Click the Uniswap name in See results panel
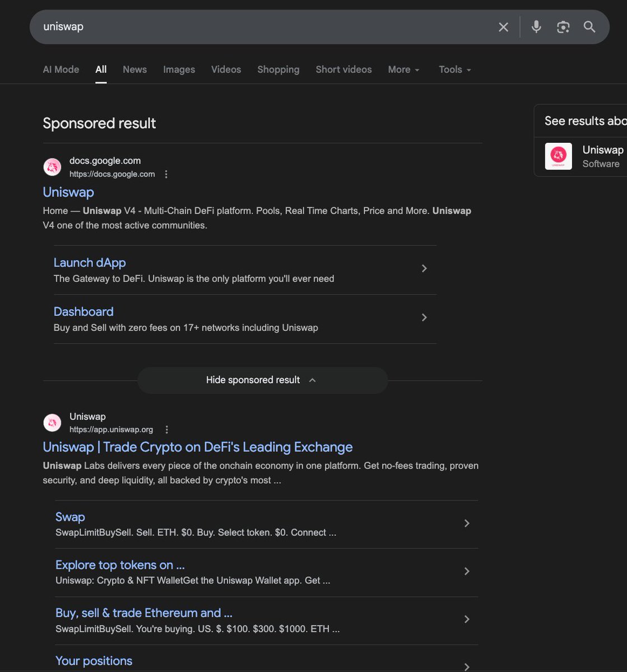Viewport: 627px width, 672px height. 603,150
